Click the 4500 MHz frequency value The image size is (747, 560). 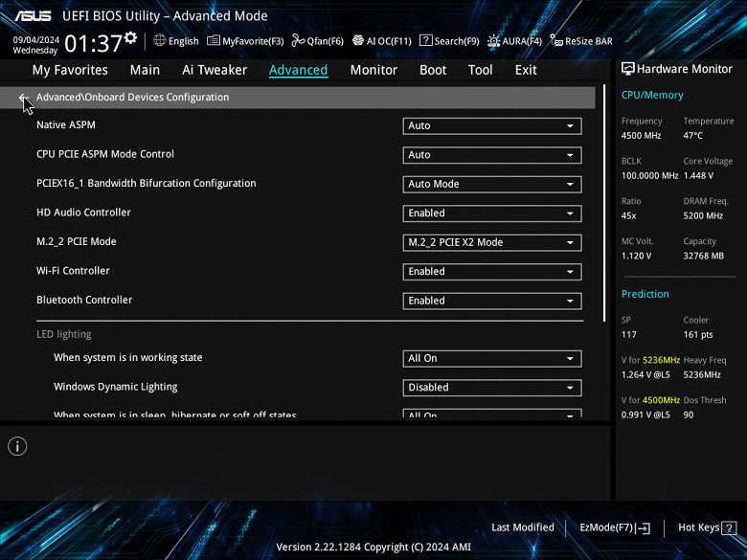[x=641, y=136]
